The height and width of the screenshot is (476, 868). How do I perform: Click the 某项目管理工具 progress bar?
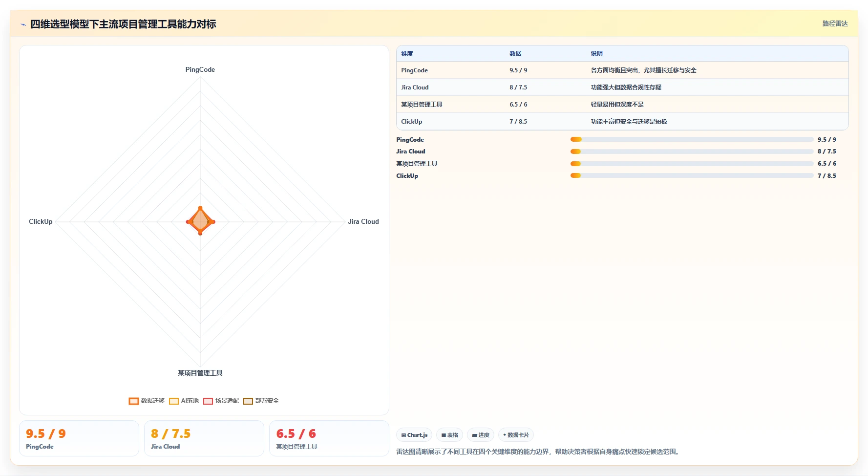click(x=692, y=164)
